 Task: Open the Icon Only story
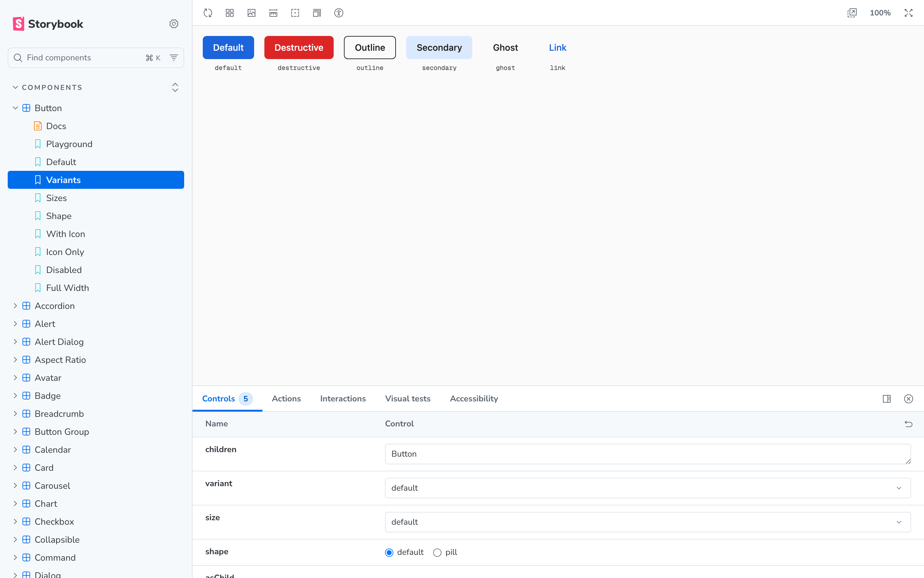tap(96, 252)
